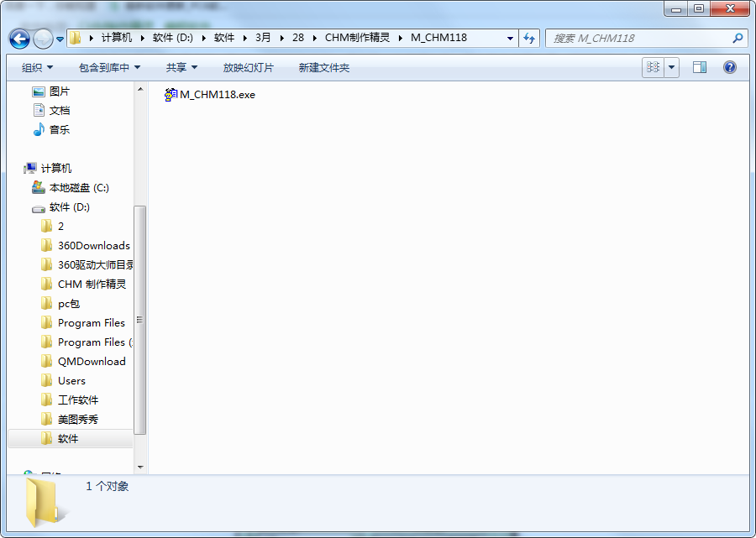The height and width of the screenshot is (538, 756).
Task: Open the recent pages dropdown arrow
Action: [x=60, y=39]
